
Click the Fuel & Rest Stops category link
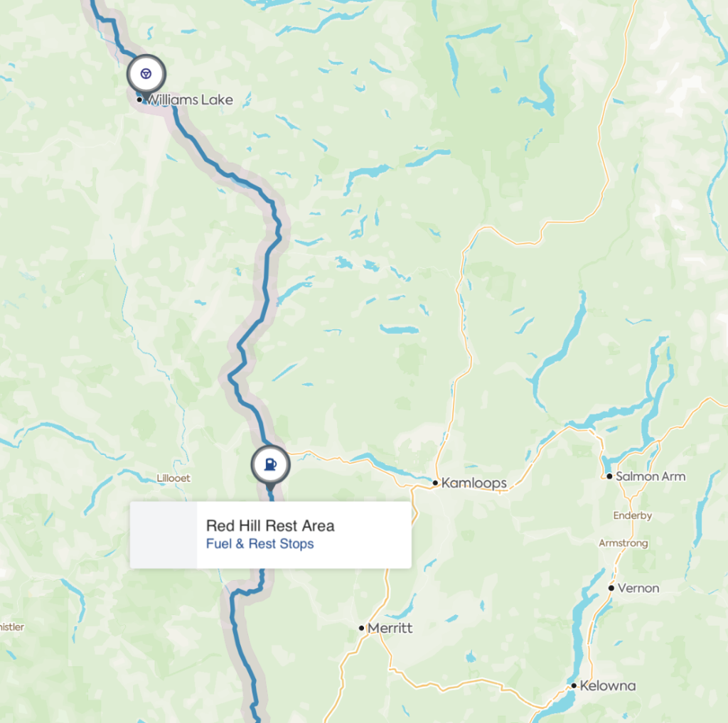260,544
